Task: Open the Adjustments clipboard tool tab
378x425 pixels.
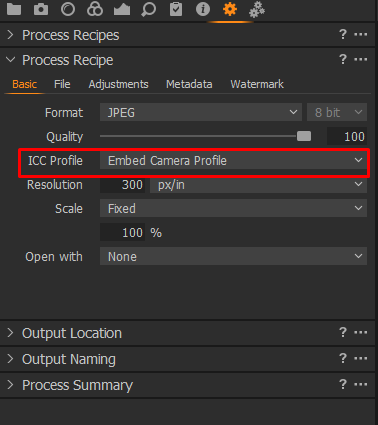Action: [x=176, y=9]
